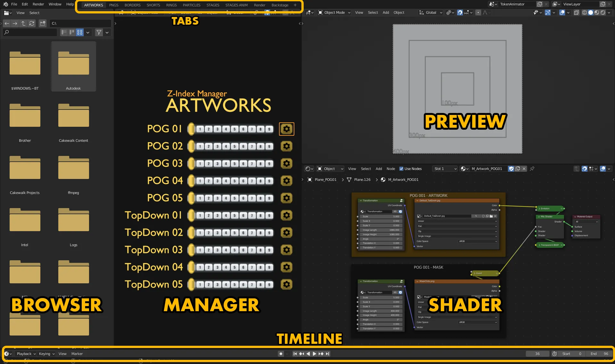Open the Global transform orientation dropdown
Viewport: 615px width, 364px height.
tap(430, 12)
